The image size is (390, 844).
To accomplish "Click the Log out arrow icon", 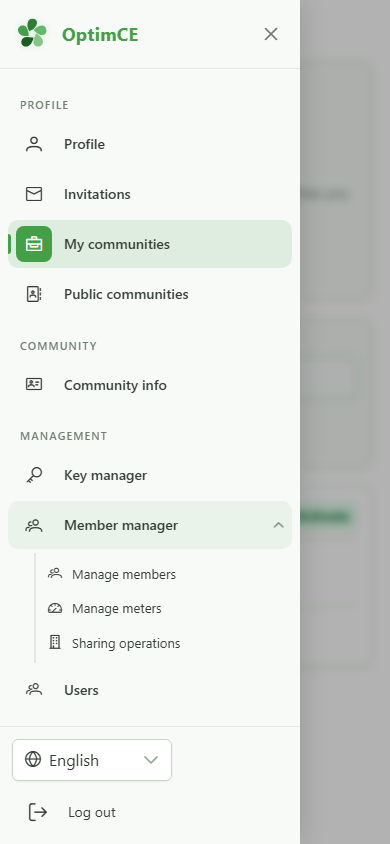I will [x=38, y=812].
